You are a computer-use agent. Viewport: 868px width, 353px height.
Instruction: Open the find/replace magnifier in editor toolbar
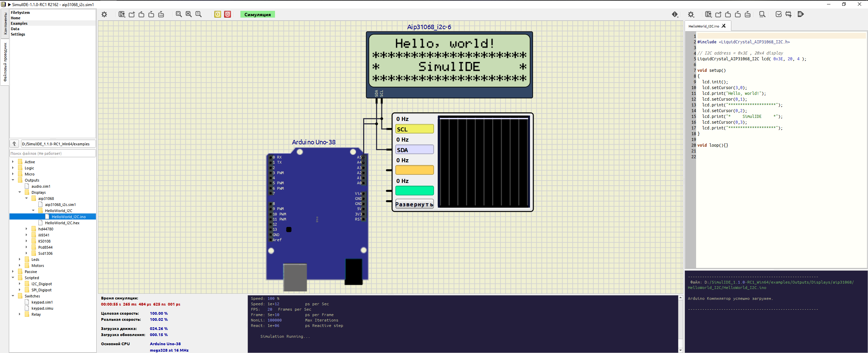pos(762,14)
